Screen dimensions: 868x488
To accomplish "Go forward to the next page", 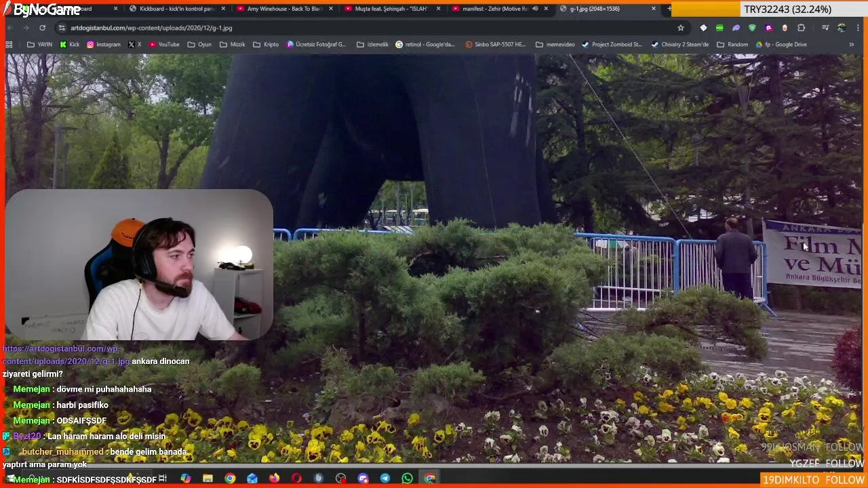I will tap(26, 28).
